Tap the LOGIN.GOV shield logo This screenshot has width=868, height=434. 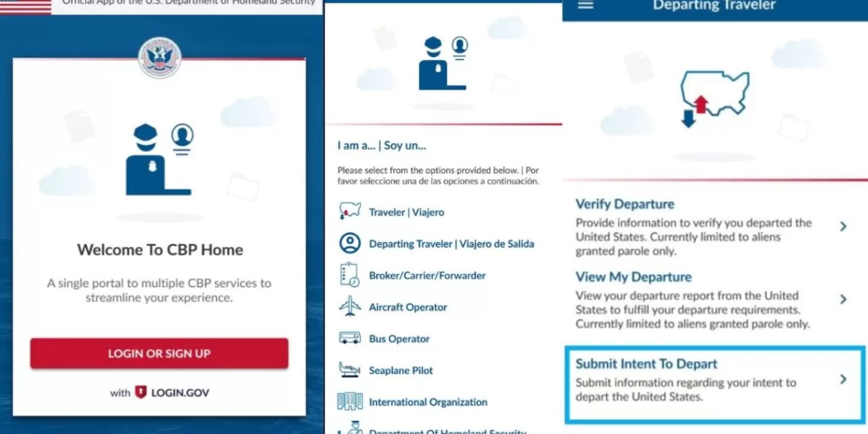click(x=141, y=392)
